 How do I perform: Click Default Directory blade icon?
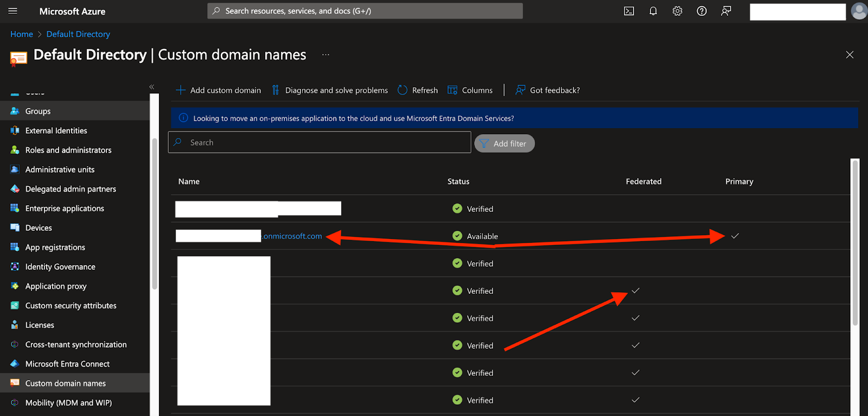click(x=18, y=58)
